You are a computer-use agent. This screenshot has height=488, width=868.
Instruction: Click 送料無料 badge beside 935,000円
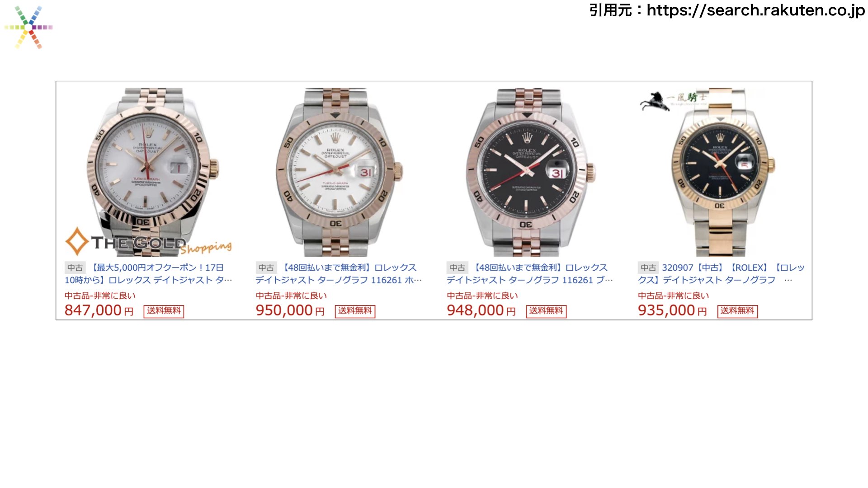tap(737, 311)
